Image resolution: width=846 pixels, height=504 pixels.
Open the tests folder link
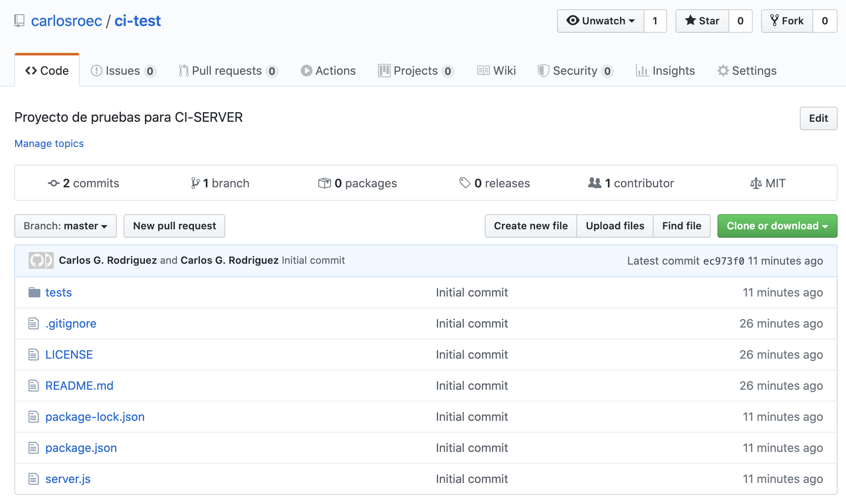(58, 292)
